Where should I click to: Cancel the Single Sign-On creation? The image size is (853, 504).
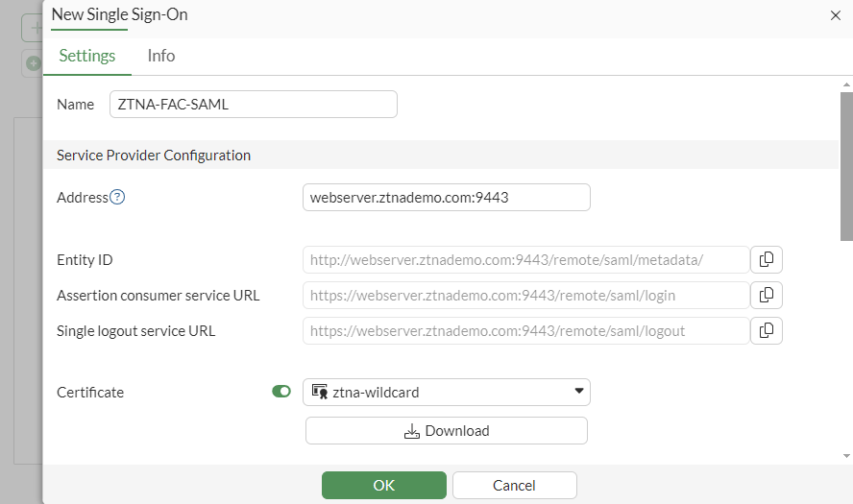click(x=514, y=486)
